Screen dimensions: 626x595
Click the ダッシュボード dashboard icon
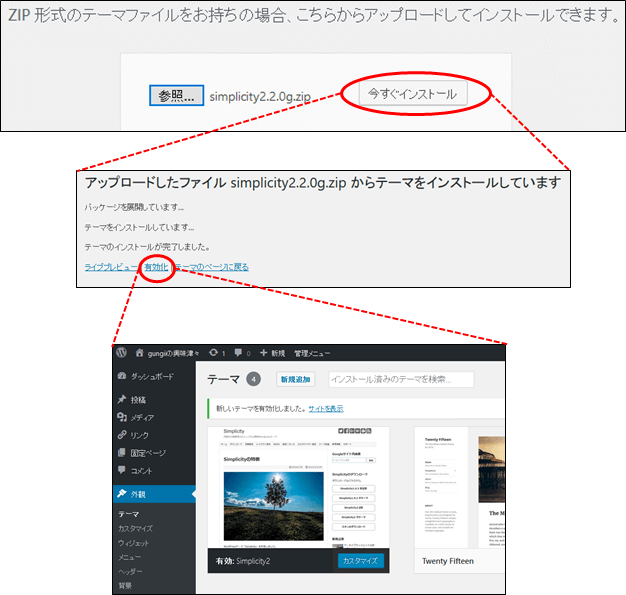click(x=122, y=376)
